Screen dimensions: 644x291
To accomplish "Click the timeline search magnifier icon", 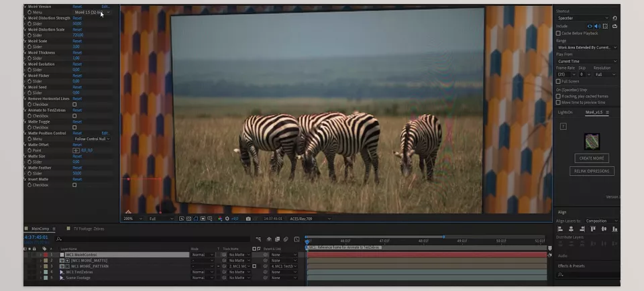I will tap(59, 238).
